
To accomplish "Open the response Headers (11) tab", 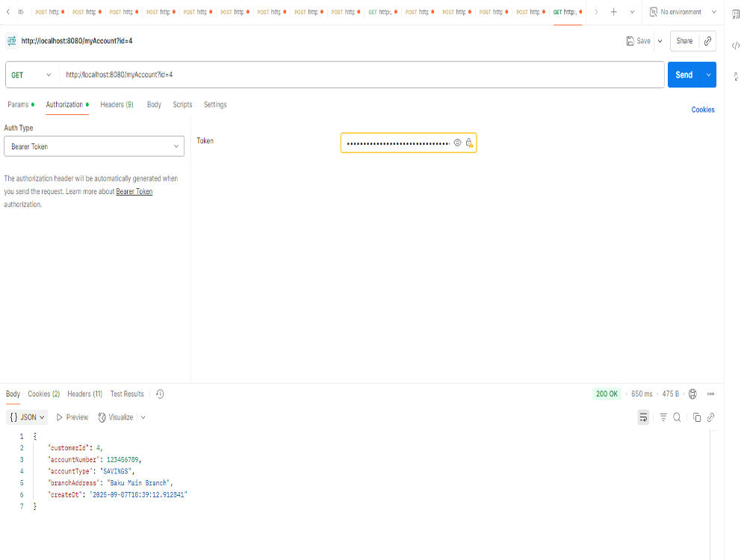I will tap(85, 393).
